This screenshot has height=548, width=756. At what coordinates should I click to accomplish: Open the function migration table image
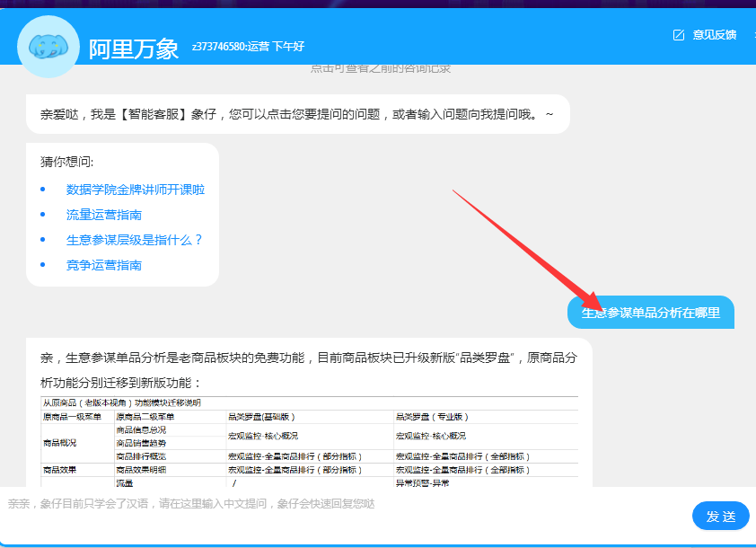[x=309, y=440]
